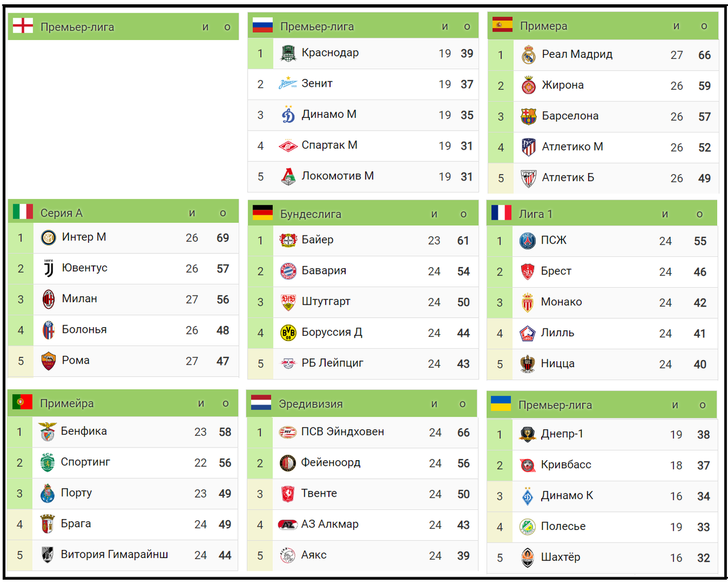Select the Жирона row name
Screen dimensions: 728x584
click(562, 85)
